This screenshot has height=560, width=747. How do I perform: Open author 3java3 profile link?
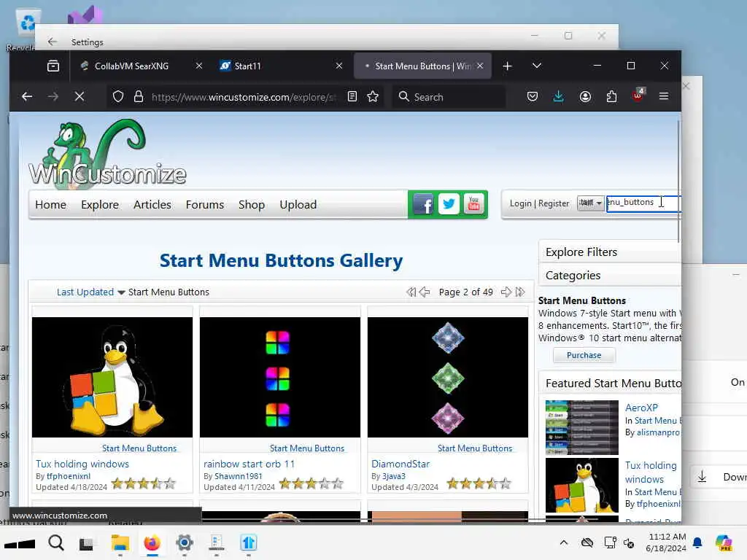pyautogui.click(x=393, y=476)
